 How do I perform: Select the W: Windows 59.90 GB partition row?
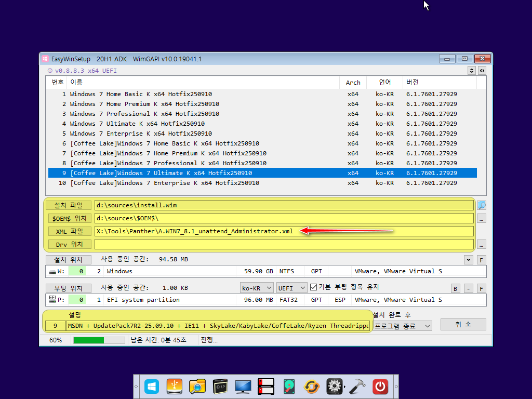click(265, 271)
